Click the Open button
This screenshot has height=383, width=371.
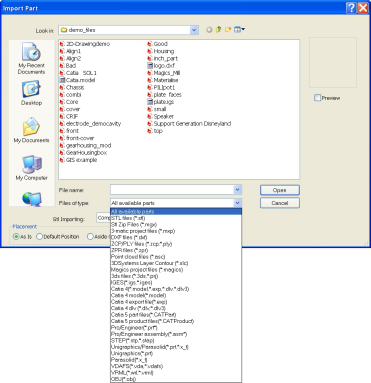click(280, 190)
